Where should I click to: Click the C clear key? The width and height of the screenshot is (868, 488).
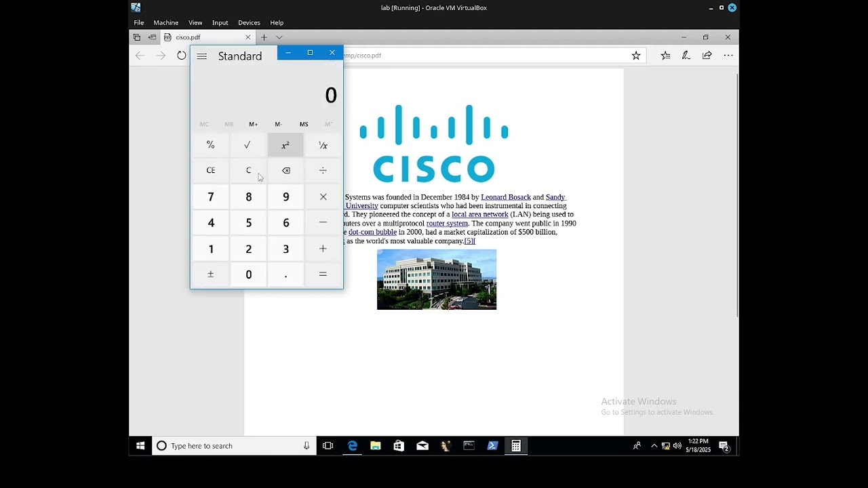[248, 171]
